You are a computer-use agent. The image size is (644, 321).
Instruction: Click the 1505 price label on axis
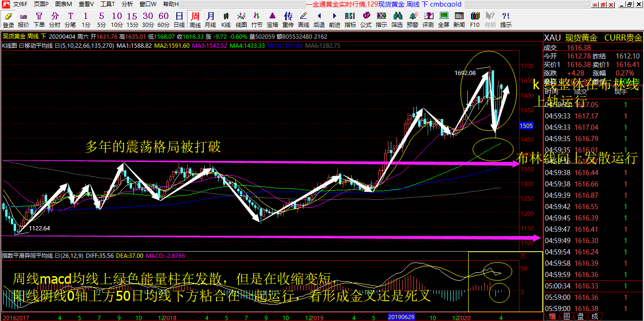[x=526, y=126]
